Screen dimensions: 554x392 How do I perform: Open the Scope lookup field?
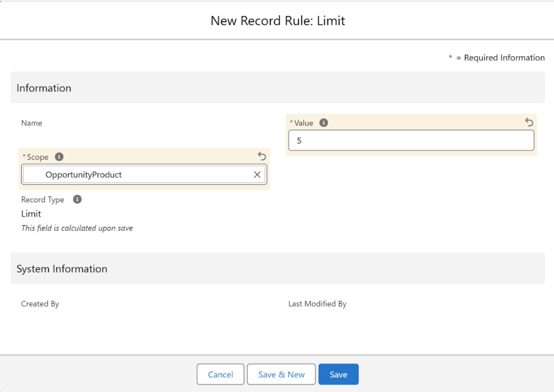pos(138,175)
